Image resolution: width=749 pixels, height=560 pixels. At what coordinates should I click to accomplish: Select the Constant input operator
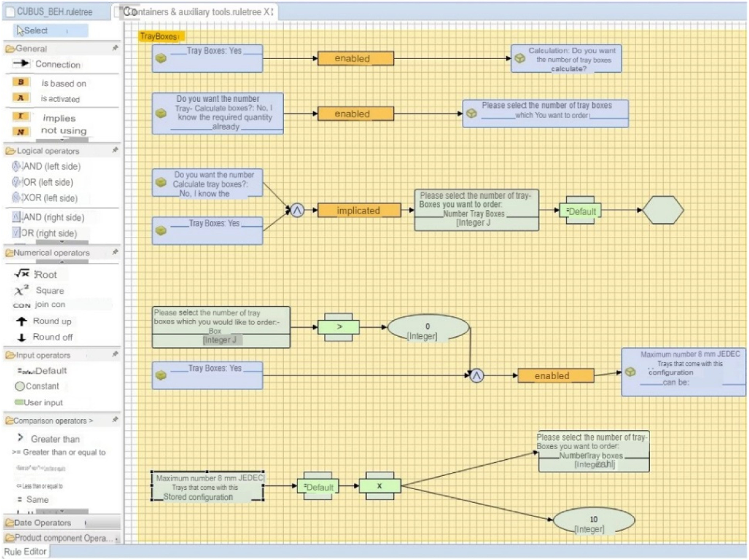click(37, 386)
